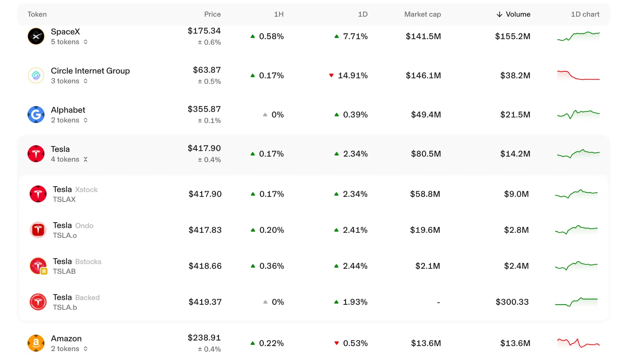Click the SpaceX logo icon
The width and height of the screenshot is (632, 364).
point(36,36)
